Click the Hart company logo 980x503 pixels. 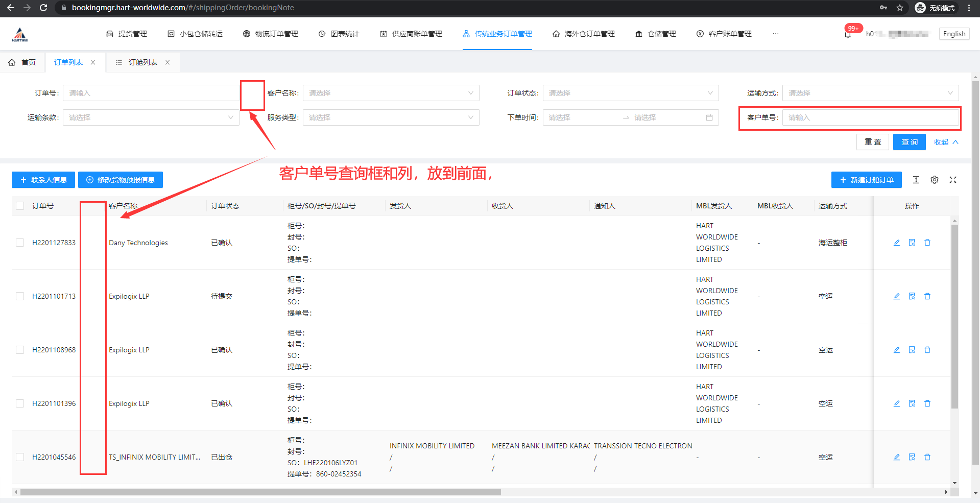pyautogui.click(x=20, y=34)
